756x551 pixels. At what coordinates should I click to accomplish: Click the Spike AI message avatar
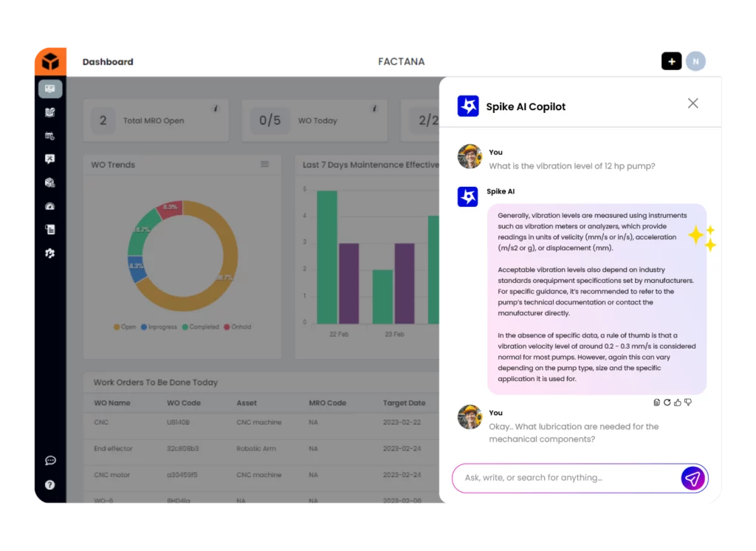467,197
